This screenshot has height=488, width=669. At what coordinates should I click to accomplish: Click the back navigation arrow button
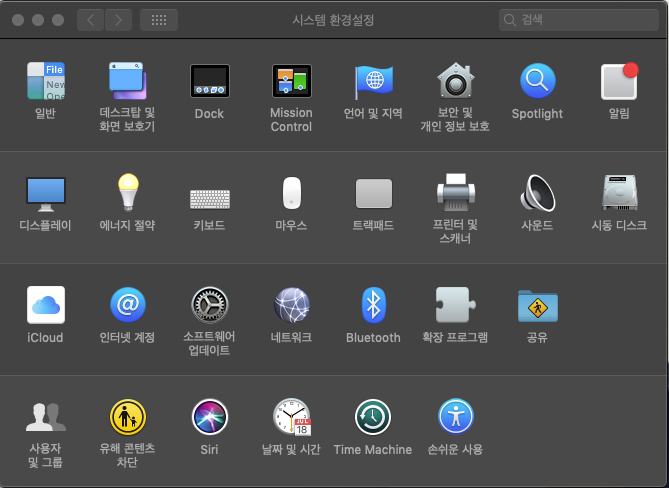pos(90,20)
